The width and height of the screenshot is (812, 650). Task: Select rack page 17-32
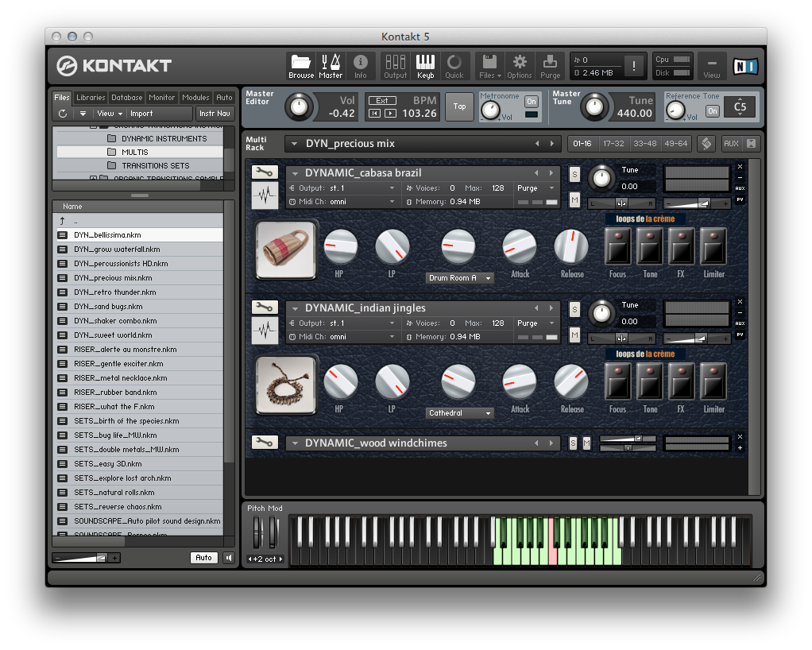pos(613,144)
